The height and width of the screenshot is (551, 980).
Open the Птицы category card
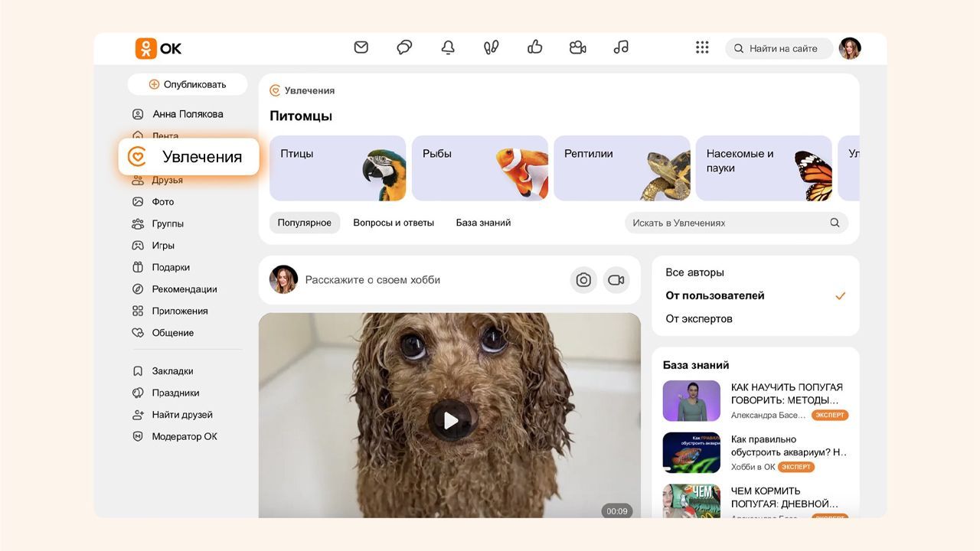click(x=338, y=168)
